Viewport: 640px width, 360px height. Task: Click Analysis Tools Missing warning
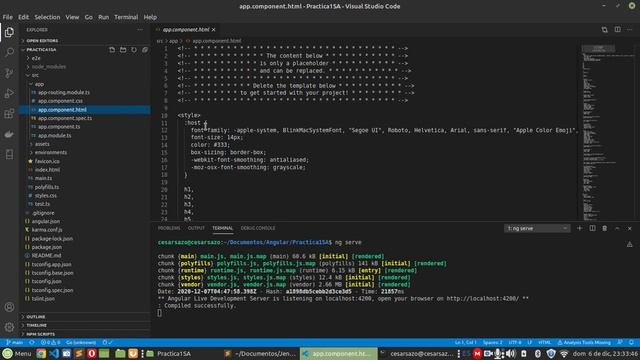click(584, 342)
